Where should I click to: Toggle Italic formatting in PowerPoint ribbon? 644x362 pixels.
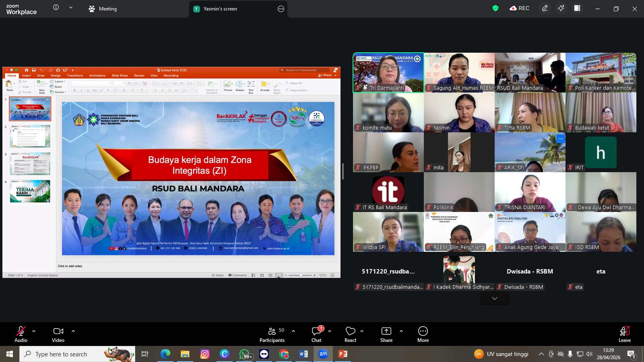[x=81, y=90]
